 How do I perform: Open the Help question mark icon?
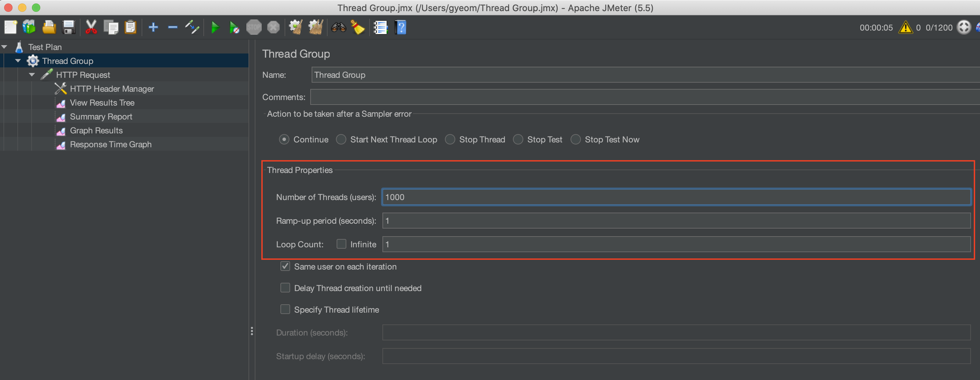[x=400, y=27]
